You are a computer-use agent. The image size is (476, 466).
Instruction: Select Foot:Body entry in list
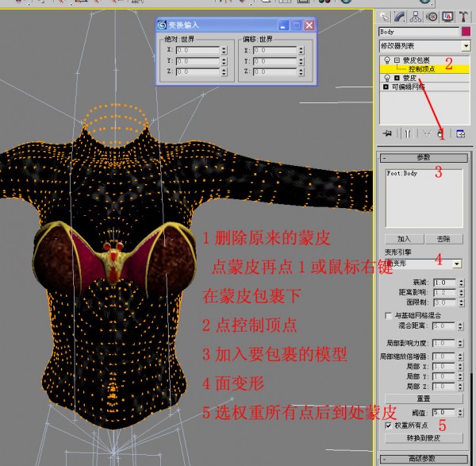402,173
